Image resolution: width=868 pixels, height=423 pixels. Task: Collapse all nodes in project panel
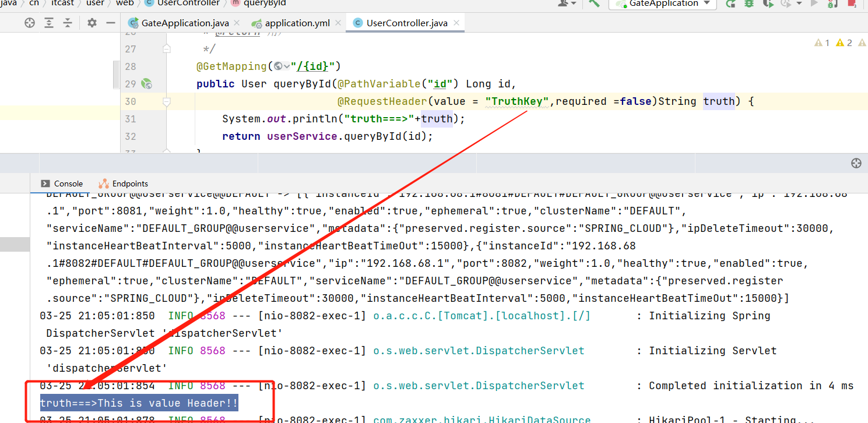(68, 23)
